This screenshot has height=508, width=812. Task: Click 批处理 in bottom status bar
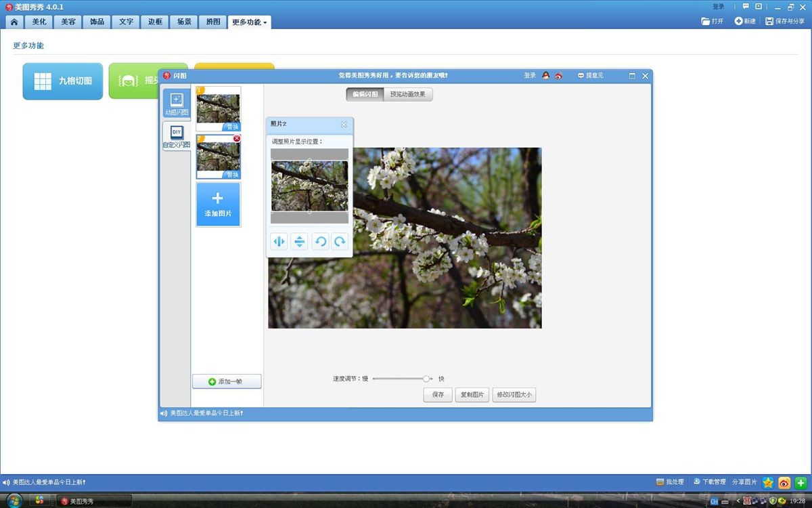pyautogui.click(x=670, y=482)
